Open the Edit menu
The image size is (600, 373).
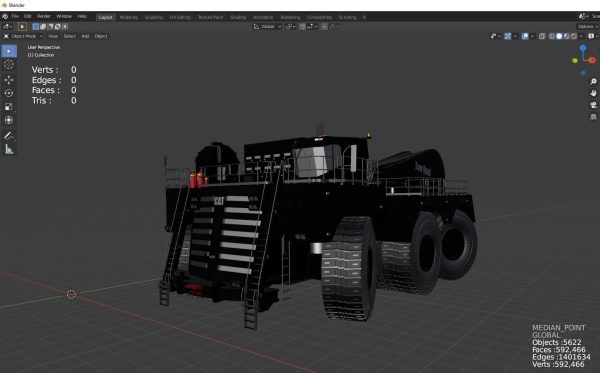(28, 16)
